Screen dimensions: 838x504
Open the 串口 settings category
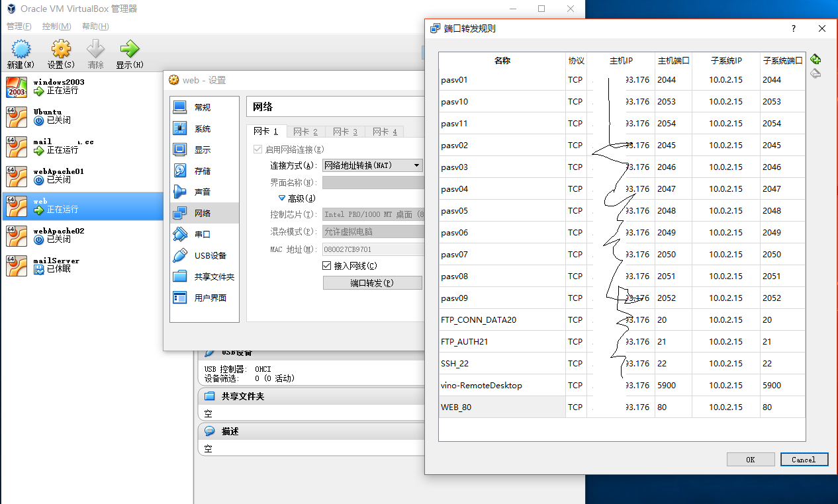[205, 234]
